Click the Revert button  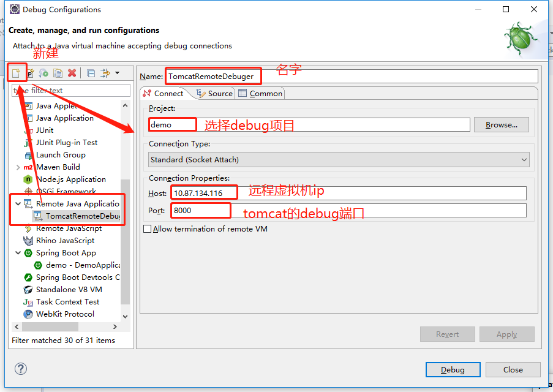tap(447, 334)
